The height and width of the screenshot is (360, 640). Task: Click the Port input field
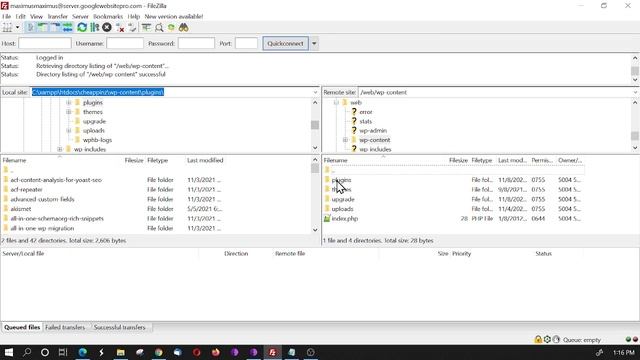coord(247,43)
